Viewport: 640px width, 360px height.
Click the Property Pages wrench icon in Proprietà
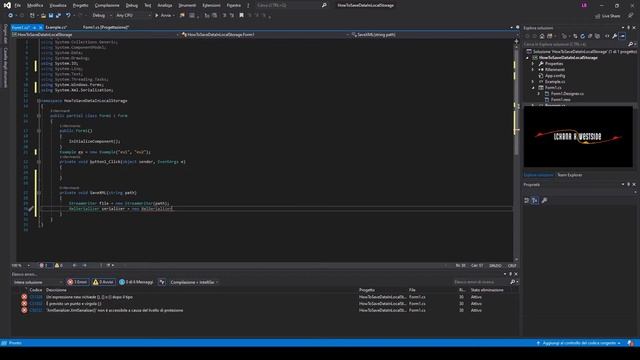pyautogui.click(x=544, y=200)
